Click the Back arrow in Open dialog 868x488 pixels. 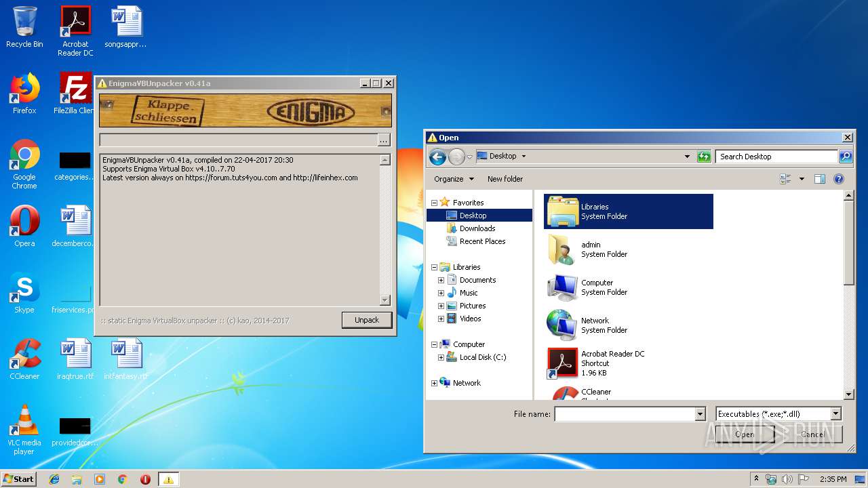click(x=437, y=157)
